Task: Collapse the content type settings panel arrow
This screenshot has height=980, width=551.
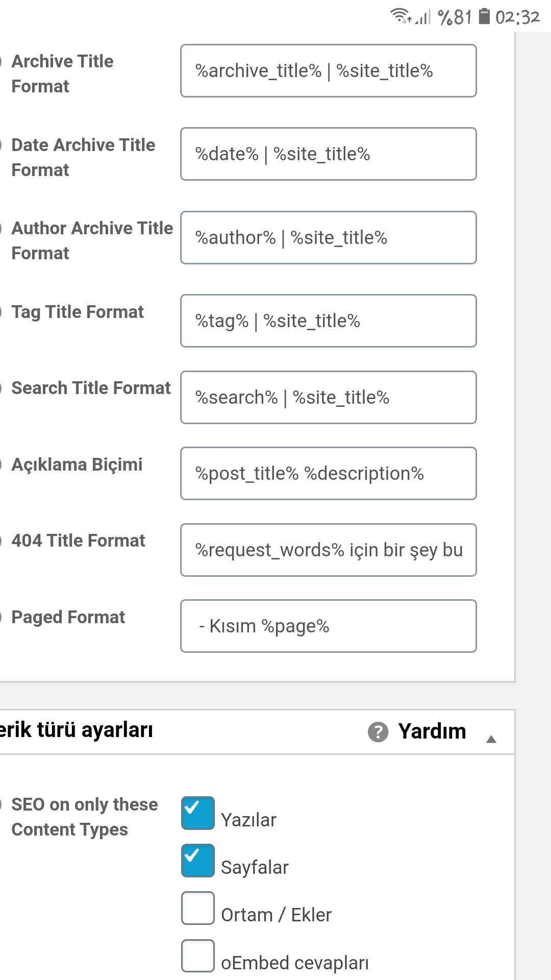Action: tap(491, 739)
